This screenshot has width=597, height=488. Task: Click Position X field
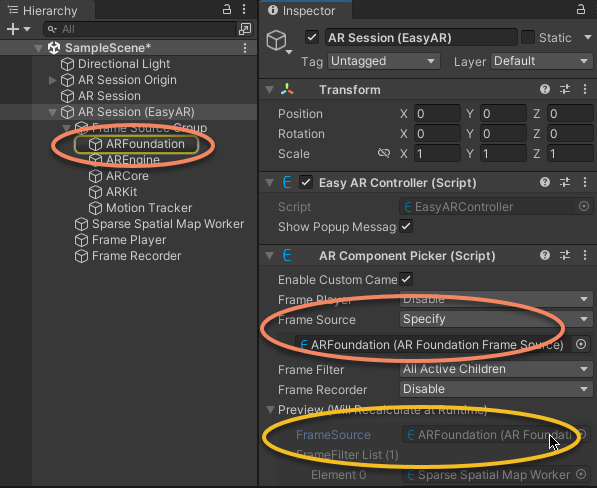click(x=437, y=114)
